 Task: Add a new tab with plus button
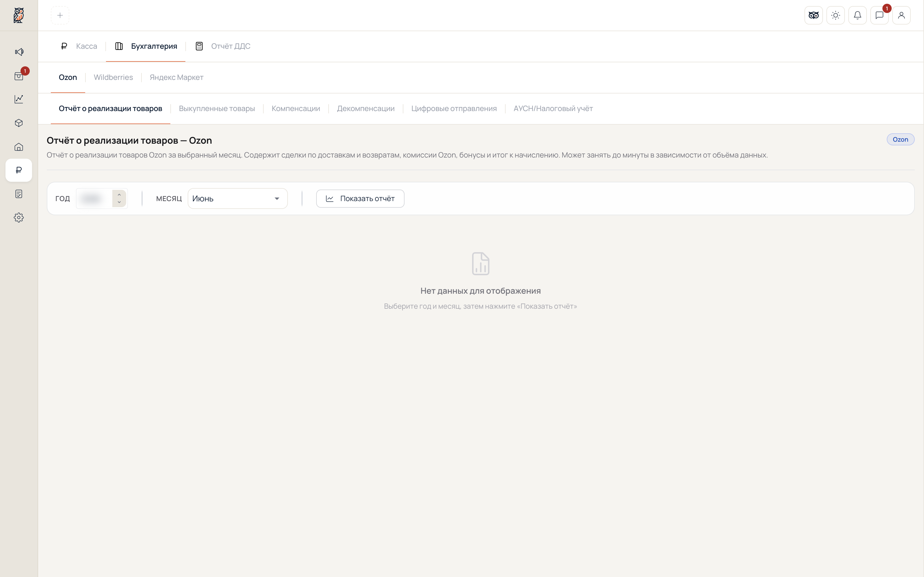click(x=60, y=15)
